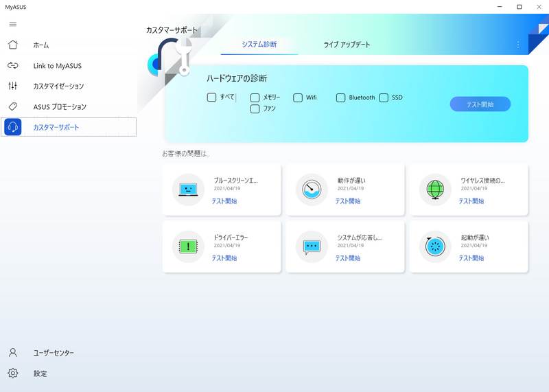
Task: Check the ファン (fan) checkbox
Action: (x=255, y=108)
